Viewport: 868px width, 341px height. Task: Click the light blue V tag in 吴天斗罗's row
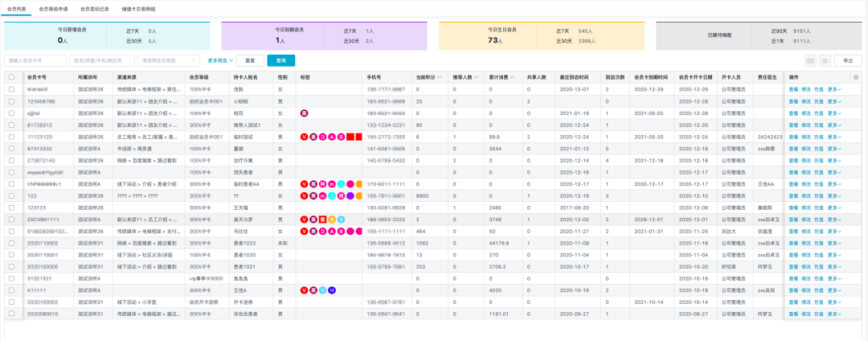(x=341, y=220)
